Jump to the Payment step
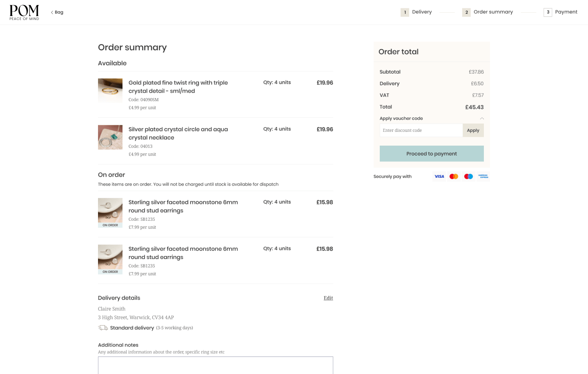The width and height of the screenshot is (588, 374). 560,12
